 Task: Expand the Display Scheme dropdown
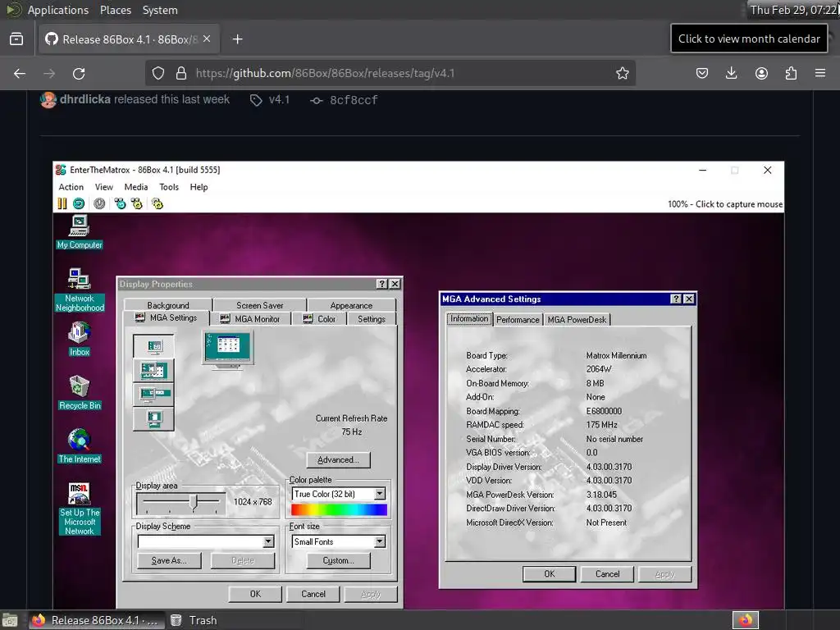(268, 541)
